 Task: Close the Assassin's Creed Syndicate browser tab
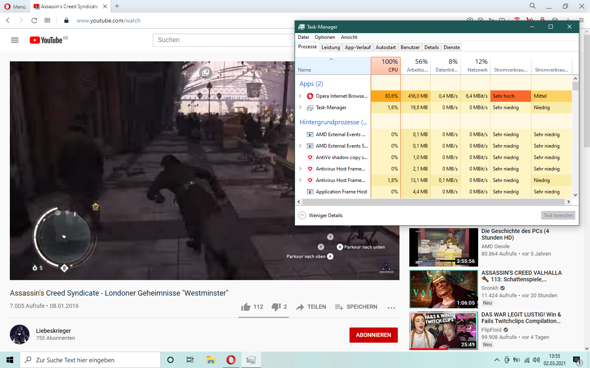[105, 6]
